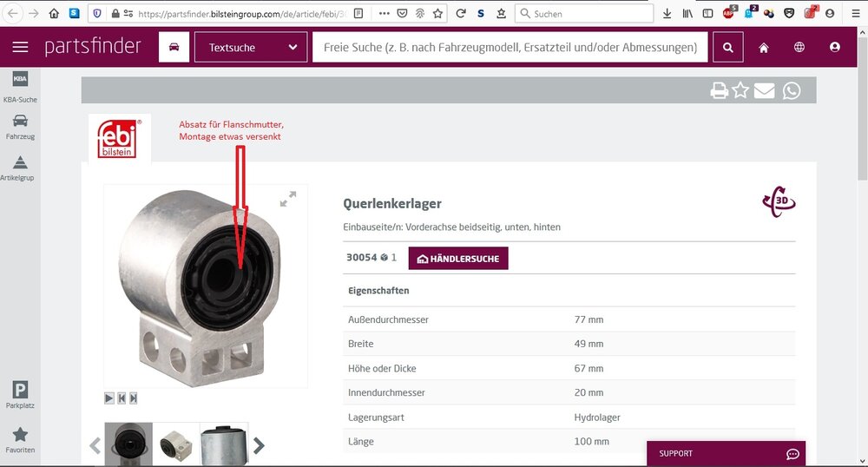868x467 pixels.
Task: Select the first thumbnail with front bushing view
Action: [128, 444]
